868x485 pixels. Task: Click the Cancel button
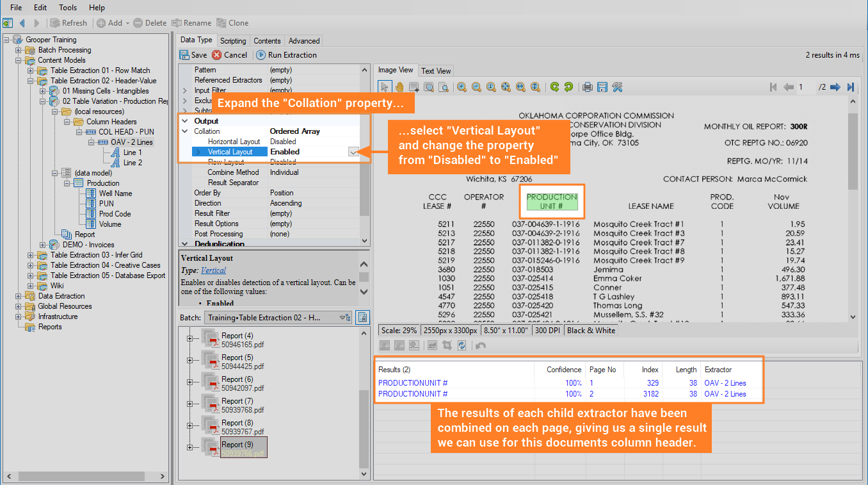(230, 55)
